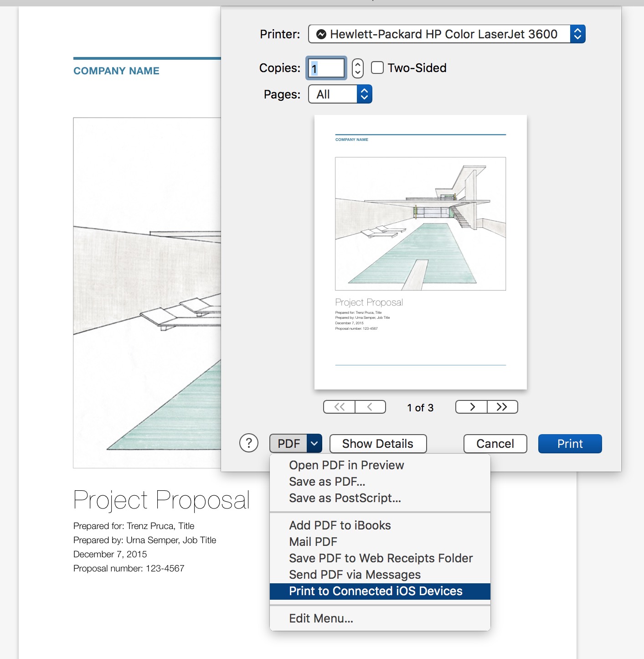Decrease copies with the stepper down arrow
Screen dimensions: 644x659
click(x=358, y=72)
